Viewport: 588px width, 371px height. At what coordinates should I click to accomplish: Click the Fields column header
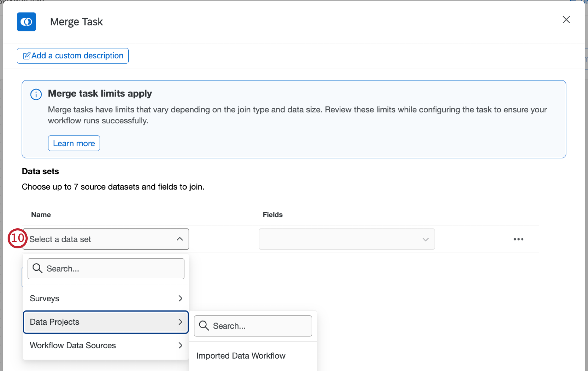(273, 215)
